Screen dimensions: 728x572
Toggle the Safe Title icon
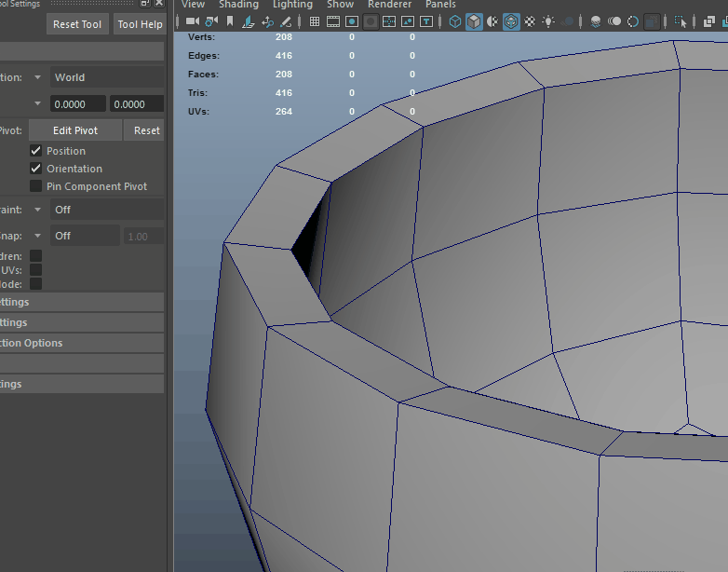pos(426,21)
